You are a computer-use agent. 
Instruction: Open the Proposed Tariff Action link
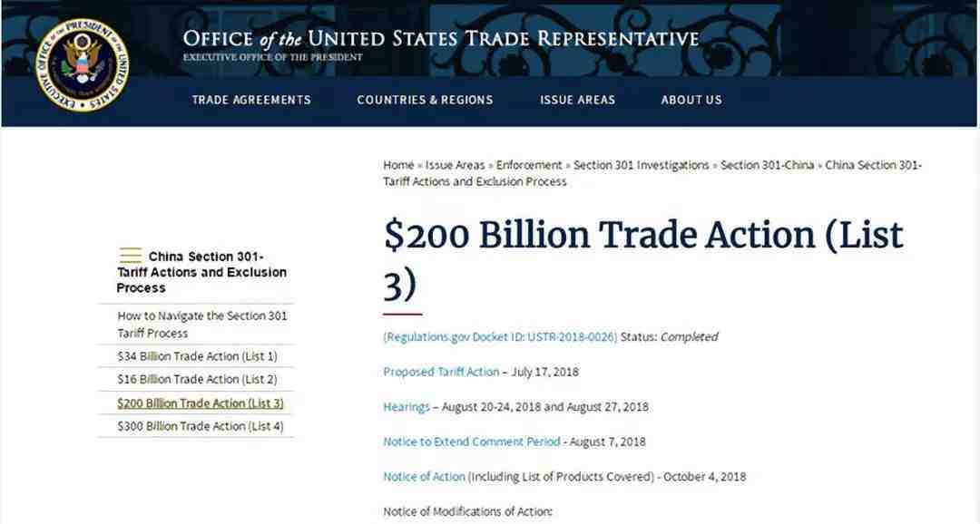pos(441,372)
